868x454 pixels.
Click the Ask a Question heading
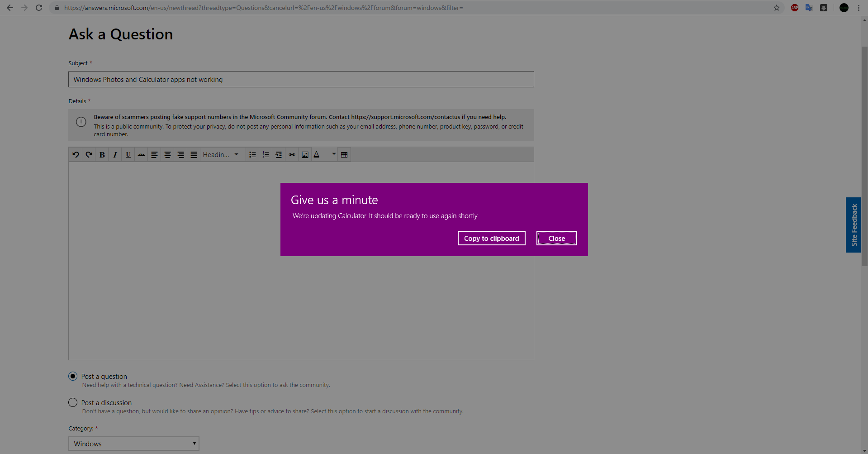[121, 34]
